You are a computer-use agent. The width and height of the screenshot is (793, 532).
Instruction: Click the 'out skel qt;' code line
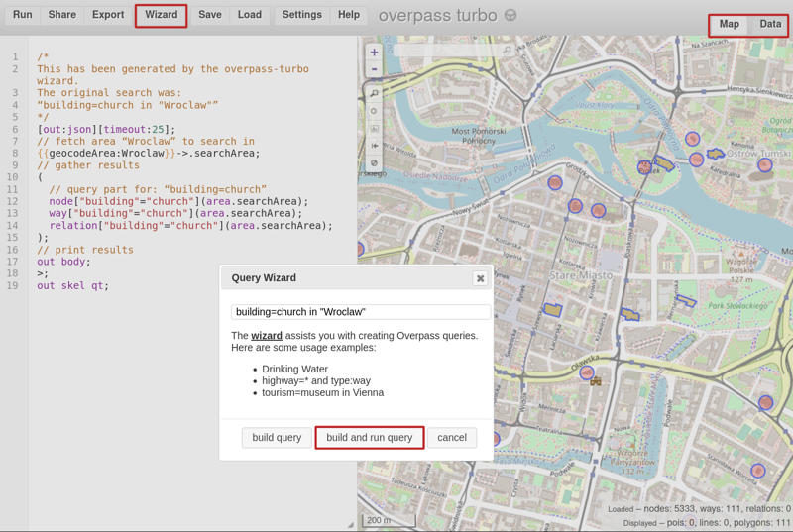coord(72,286)
